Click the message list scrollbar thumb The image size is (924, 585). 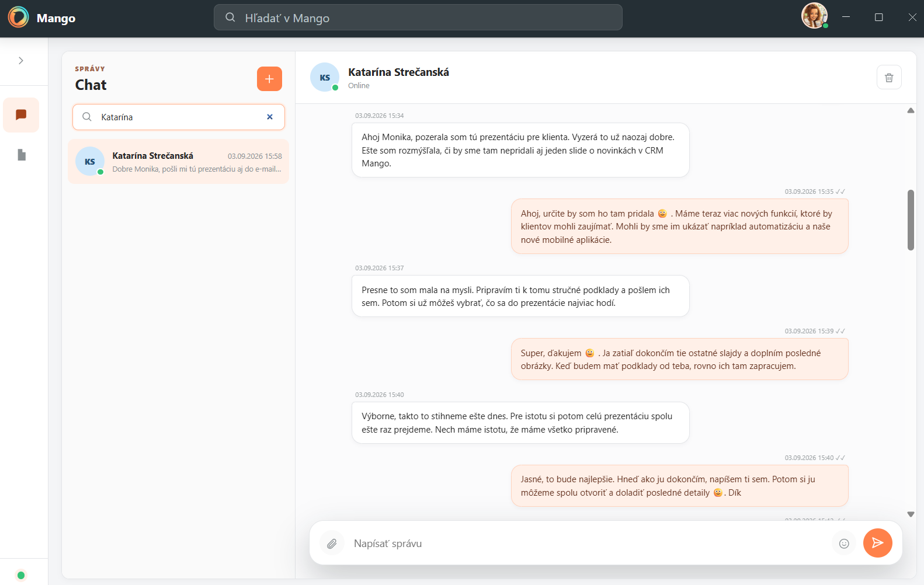click(911, 220)
